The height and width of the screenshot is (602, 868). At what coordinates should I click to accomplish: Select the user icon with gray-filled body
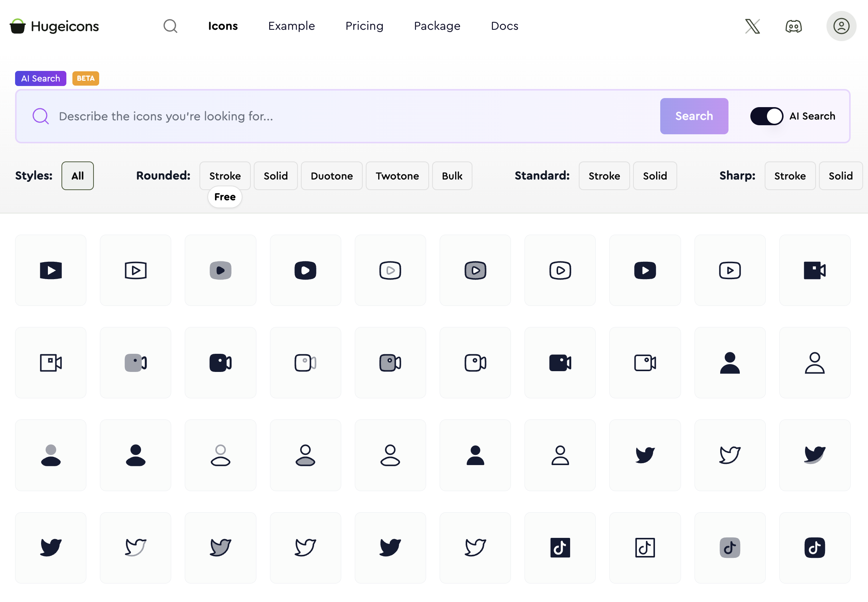[305, 455]
